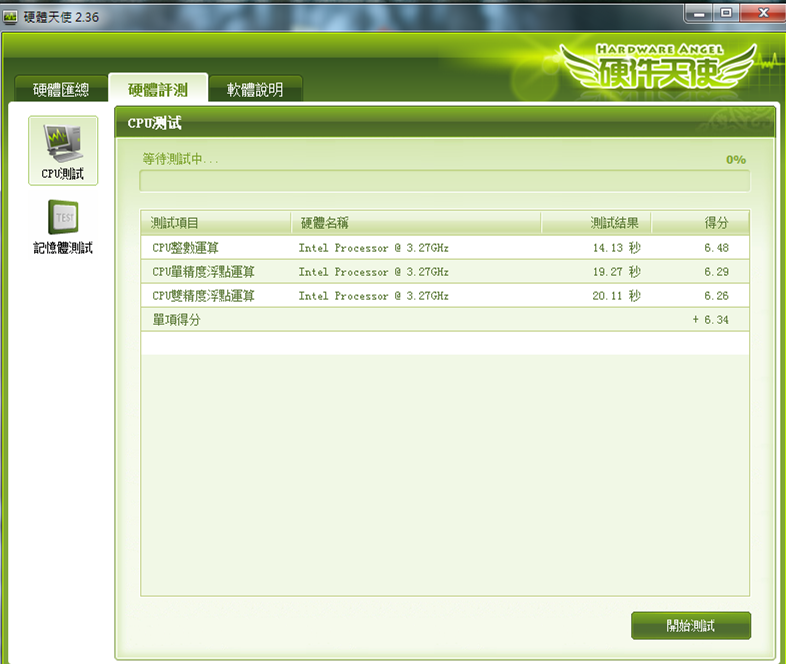
Task: Click the 測試項目 column header
Action: [x=216, y=223]
